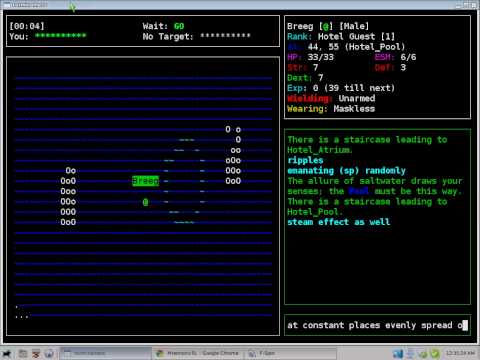
Task: Click the window icon in title bar
Action: 7,5
